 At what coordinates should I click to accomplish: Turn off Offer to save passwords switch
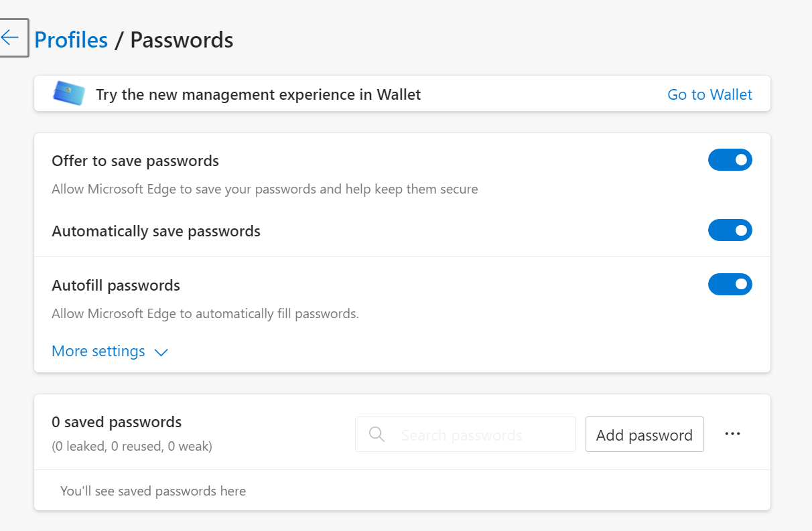[730, 160]
